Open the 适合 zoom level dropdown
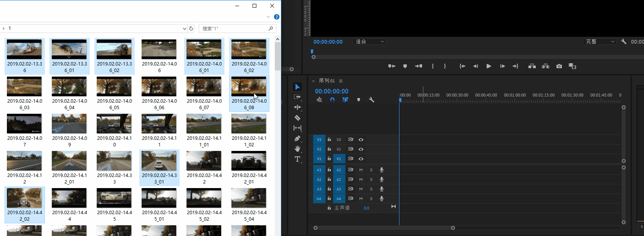Image resolution: width=644 pixels, height=236 pixels. (x=369, y=42)
